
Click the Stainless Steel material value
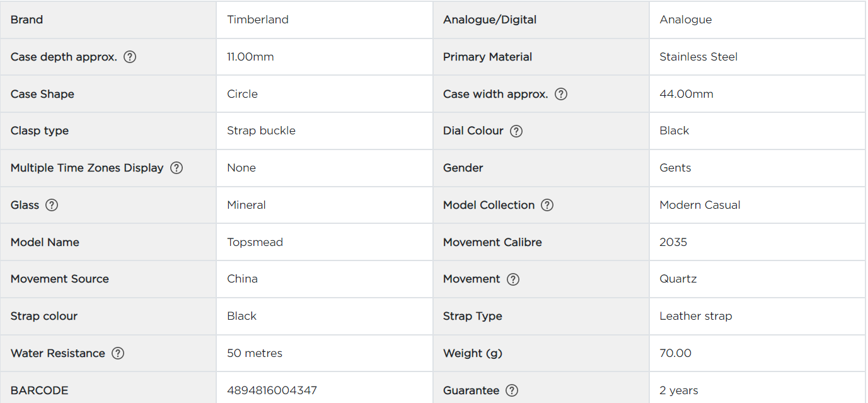(698, 57)
